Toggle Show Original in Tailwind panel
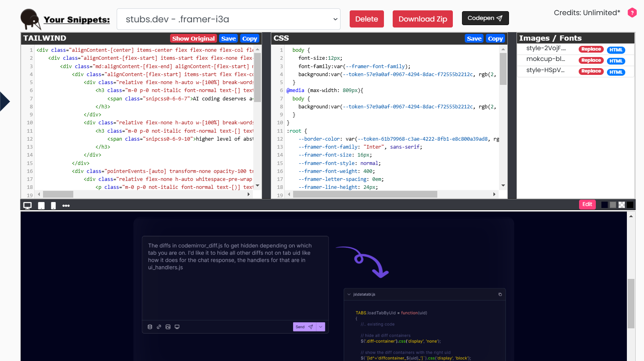Viewport: 644px width, 361px height. click(194, 39)
